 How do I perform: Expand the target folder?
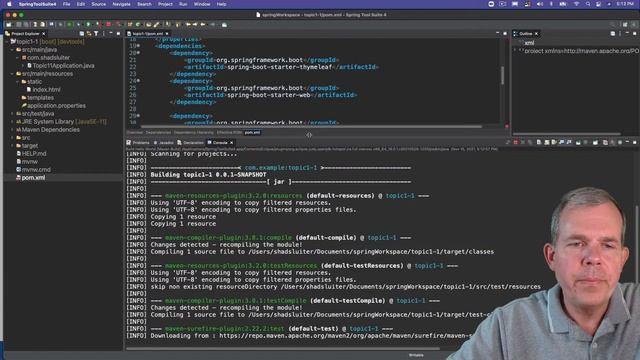pos(12,146)
